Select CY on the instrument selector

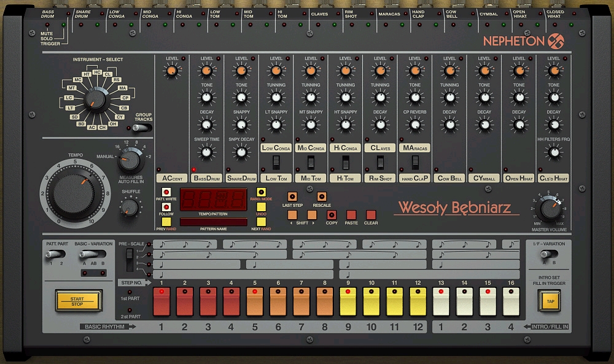point(120,117)
